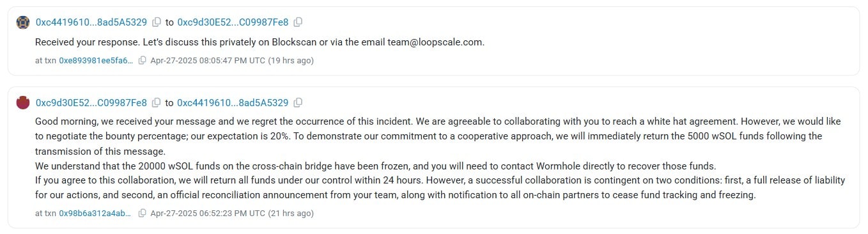Copy transaction hash 0xe893981ee5fa6
868x234 pixels.
[142, 61]
